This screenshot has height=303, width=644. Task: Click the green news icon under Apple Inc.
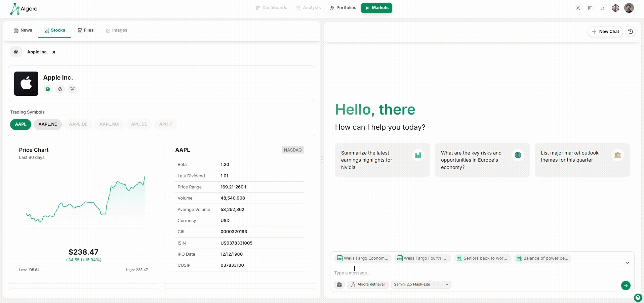(48, 89)
